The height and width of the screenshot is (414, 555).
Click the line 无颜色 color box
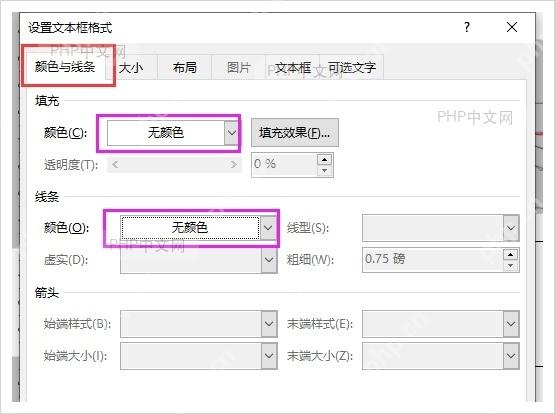click(x=190, y=228)
